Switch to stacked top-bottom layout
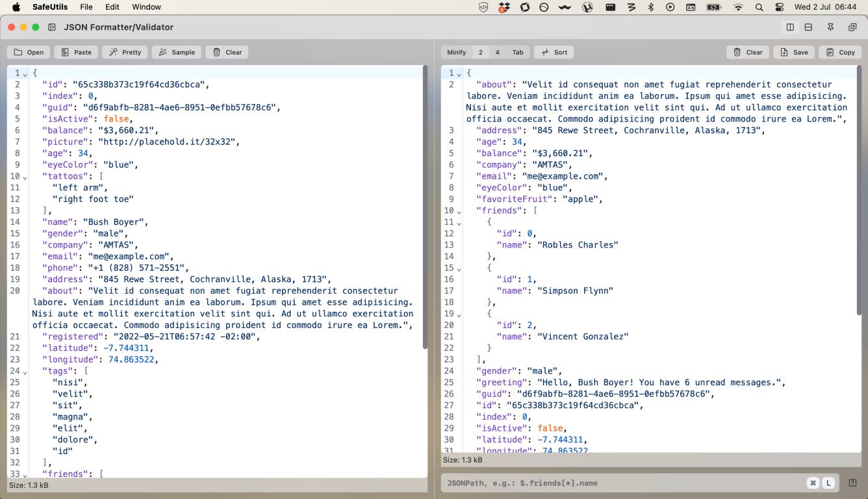The image size is (868, 499). pos(808,27)
